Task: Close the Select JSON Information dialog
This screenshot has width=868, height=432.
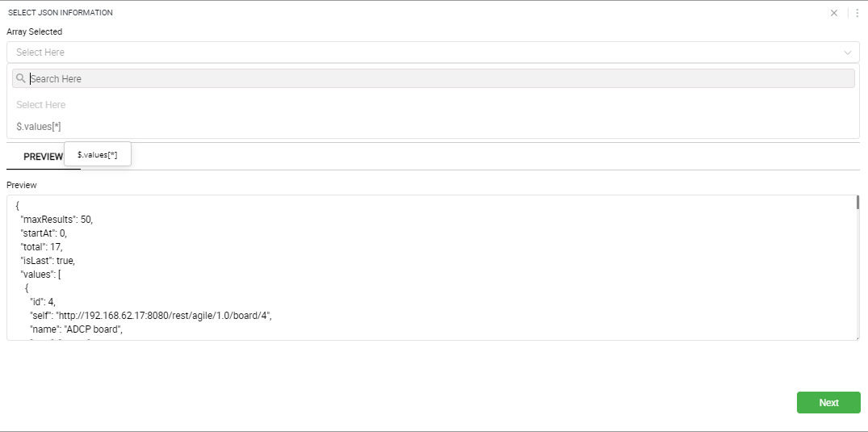Action: (833, 13)
